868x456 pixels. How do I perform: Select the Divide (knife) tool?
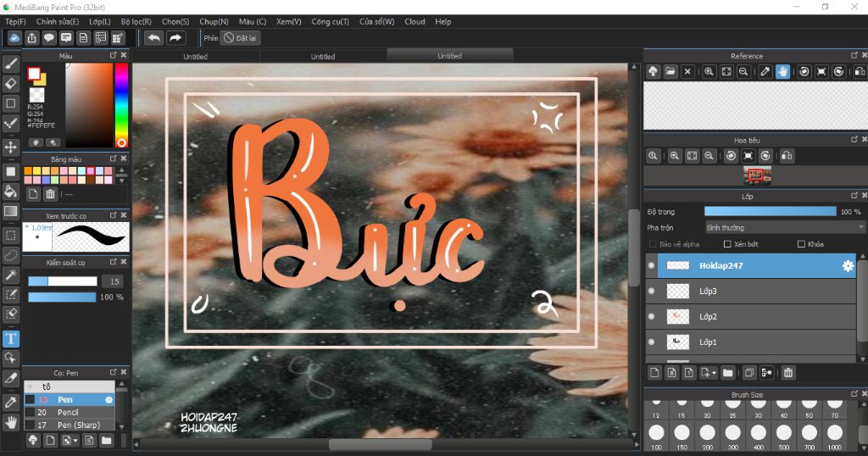click(10, 378)
